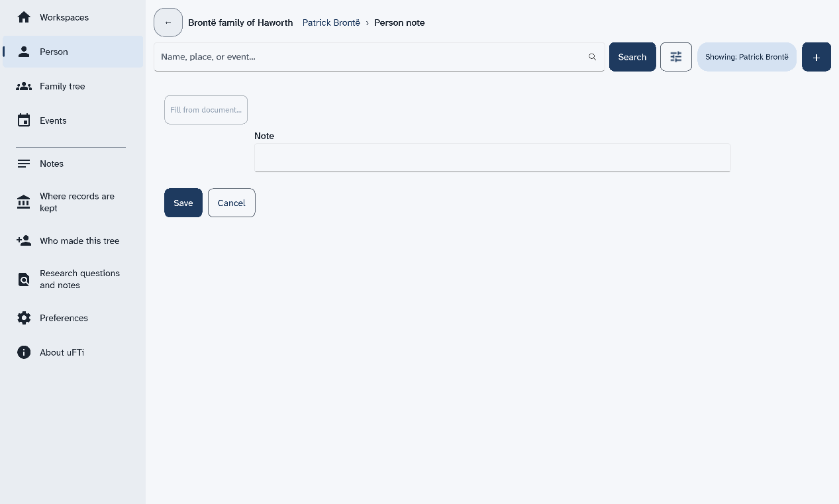Go to Where records are kept
This screenshot has height=504, width=839.
tap(73, 202)
